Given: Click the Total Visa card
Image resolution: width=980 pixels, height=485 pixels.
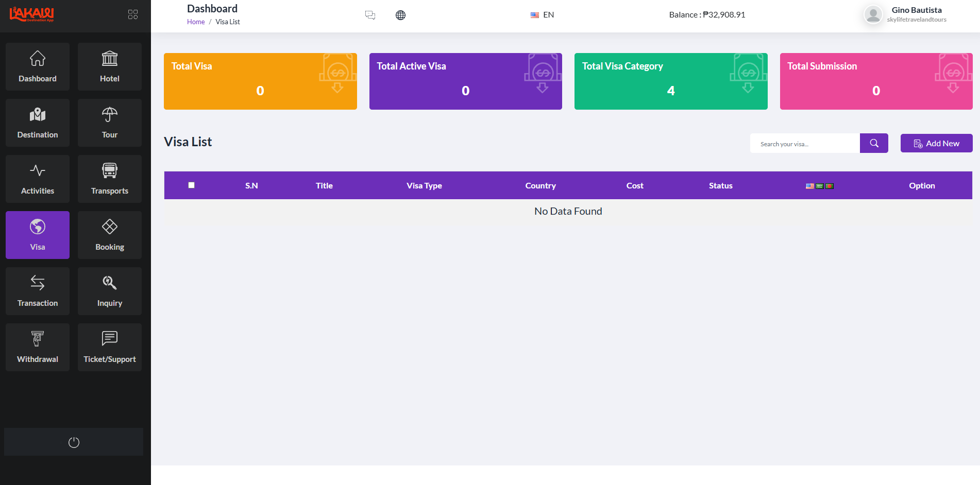Looking at the screenshot, I should pyautogui.click(x=260, y=81).
